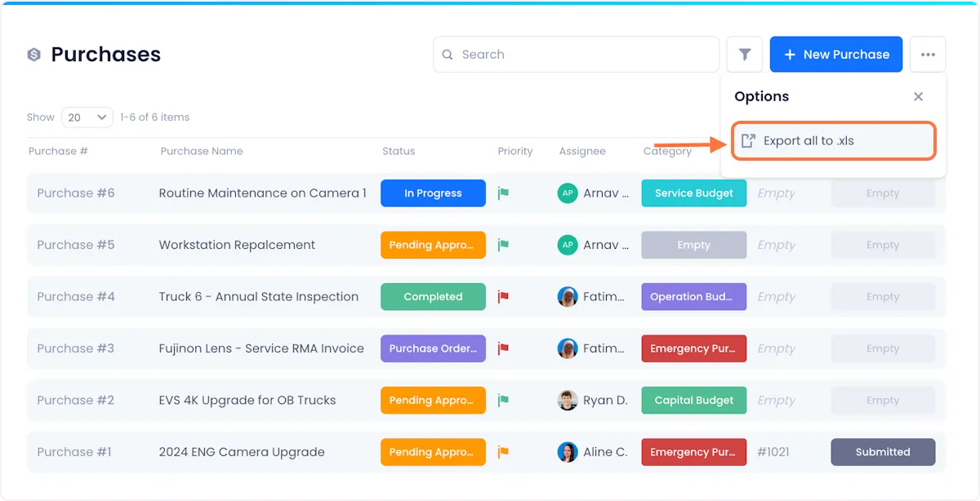Click Fatima's avatar in Purchase #3 row

[568, 348]
